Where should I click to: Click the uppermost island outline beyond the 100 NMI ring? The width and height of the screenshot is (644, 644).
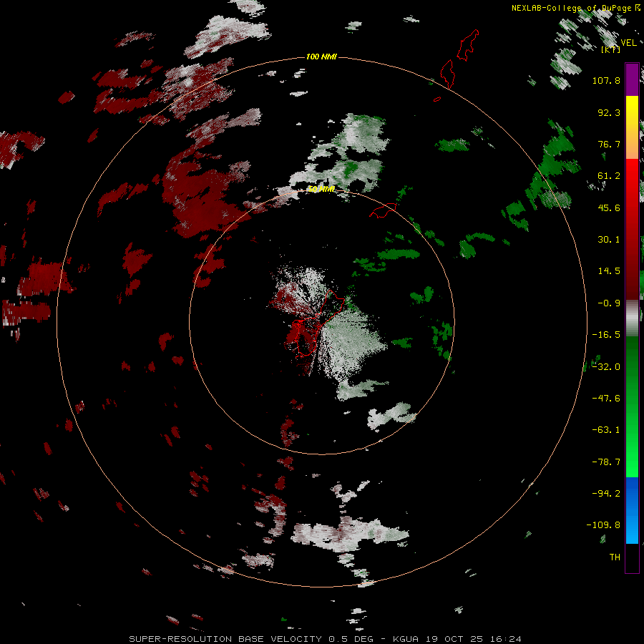[x=468, y=45]
